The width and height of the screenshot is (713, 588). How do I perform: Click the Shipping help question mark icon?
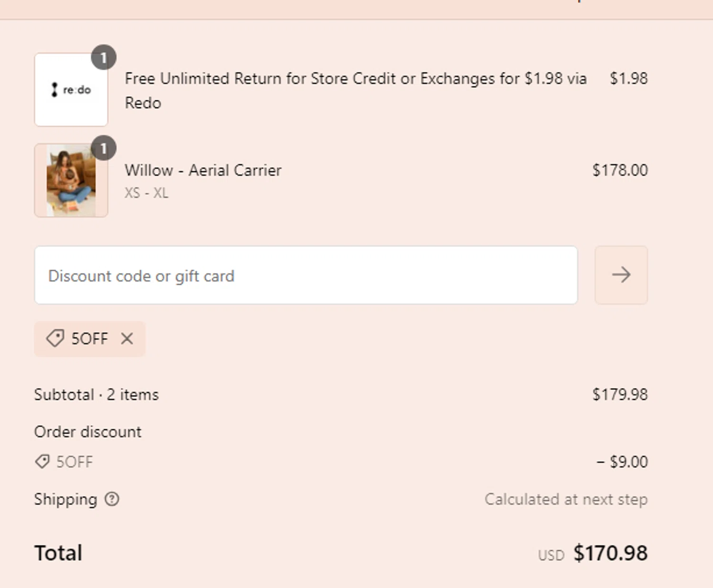click(x=112, y=499)
